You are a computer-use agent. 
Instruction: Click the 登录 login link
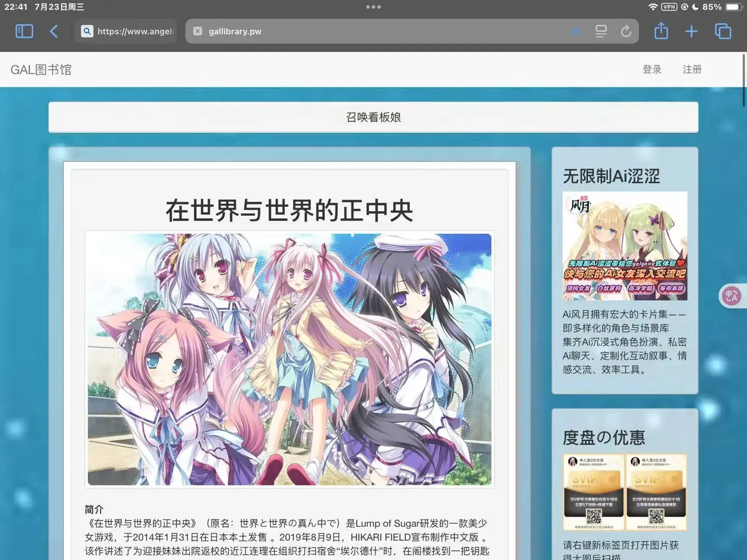(652, 69)
